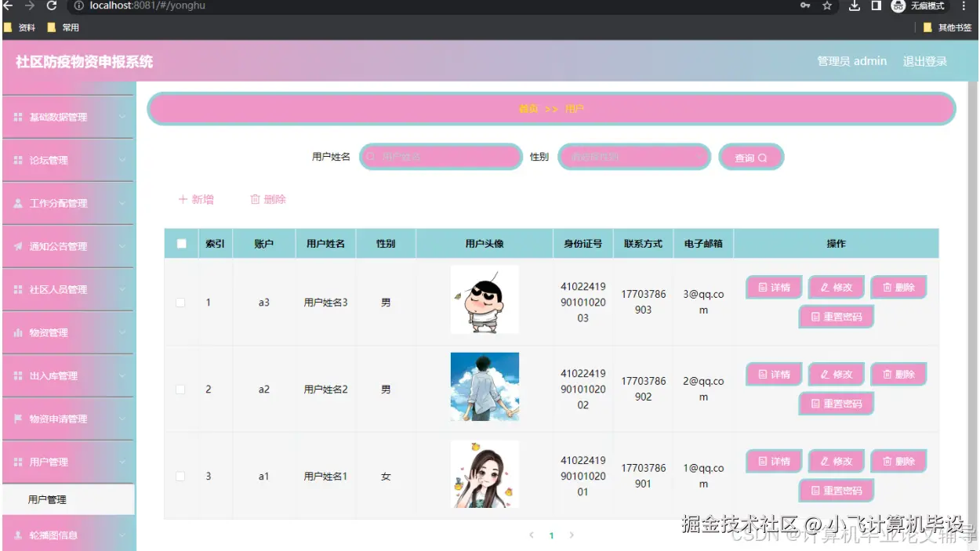The image size is (980, 551).
Task: Click the password key icon in address bar
Action: pos(805,5)
